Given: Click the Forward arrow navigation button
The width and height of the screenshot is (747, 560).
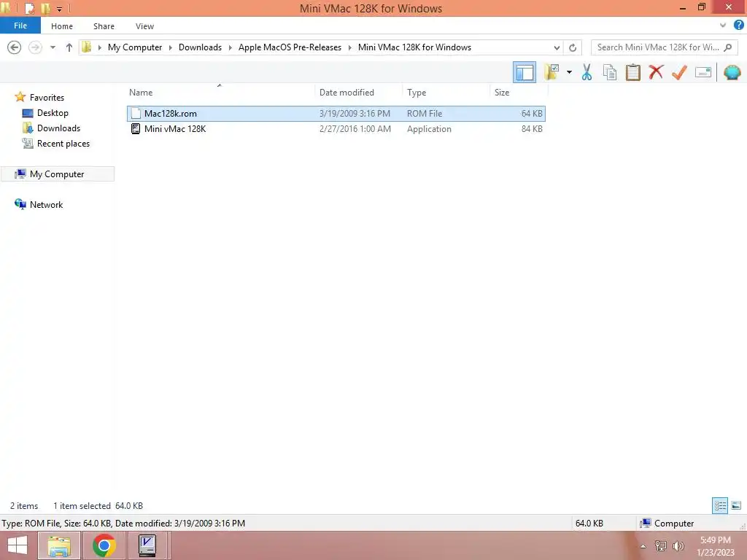Looking at the screenshot, I should (35, 47).
